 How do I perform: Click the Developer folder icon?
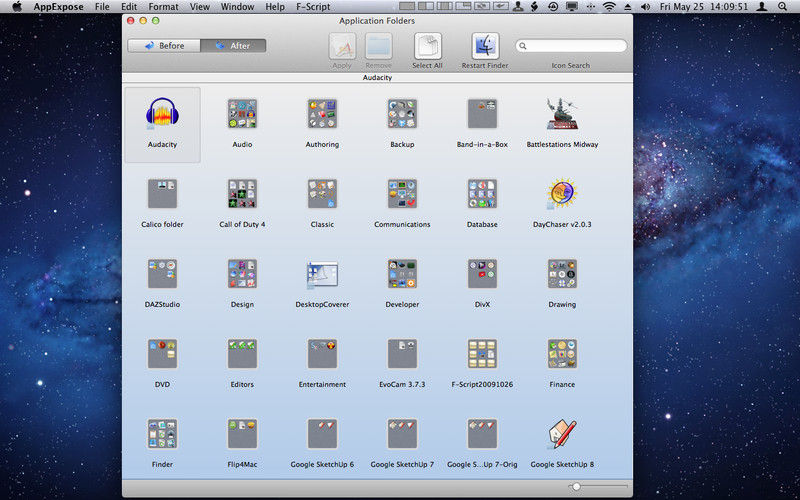(402, 273)
